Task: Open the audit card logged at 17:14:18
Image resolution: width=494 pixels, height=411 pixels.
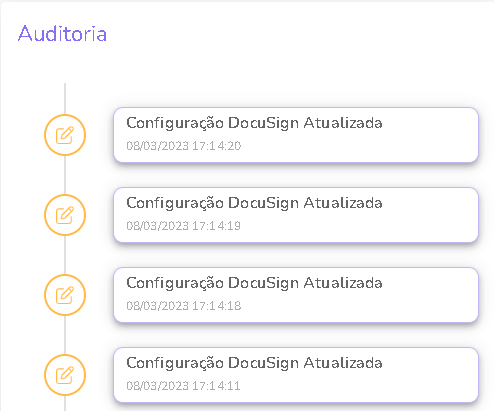Action: click(296, 295)
